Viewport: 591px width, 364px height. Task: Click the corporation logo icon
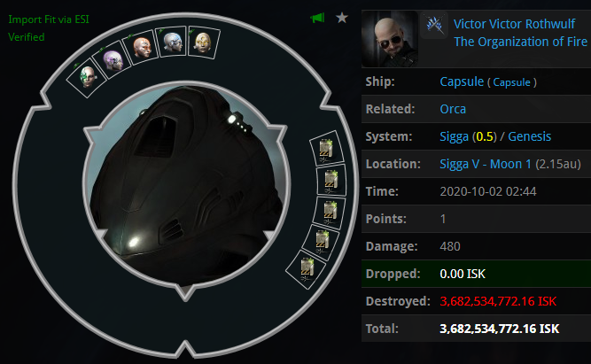coord(434,24)
